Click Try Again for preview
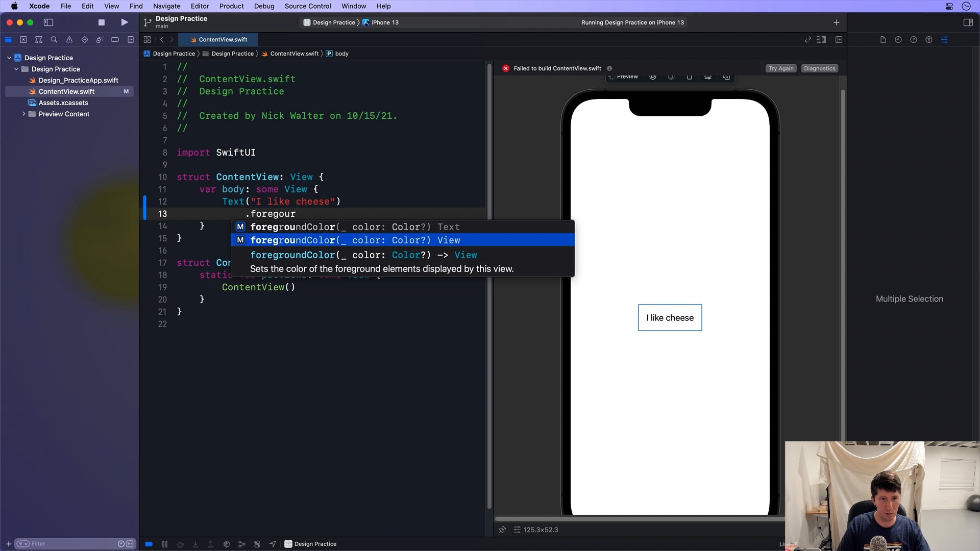 tap(781, 68)
